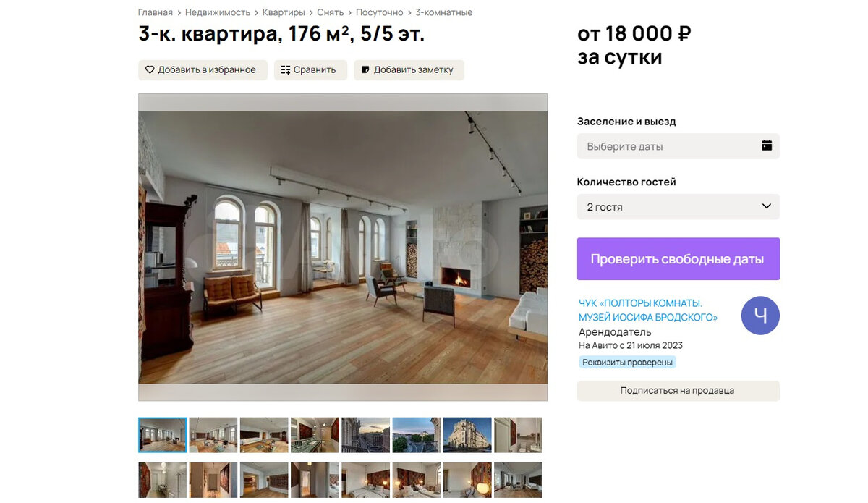This screenshot has height=503, width=868.
Task: Select the first highlighted living room thumbnail
Action: [163, 435]
